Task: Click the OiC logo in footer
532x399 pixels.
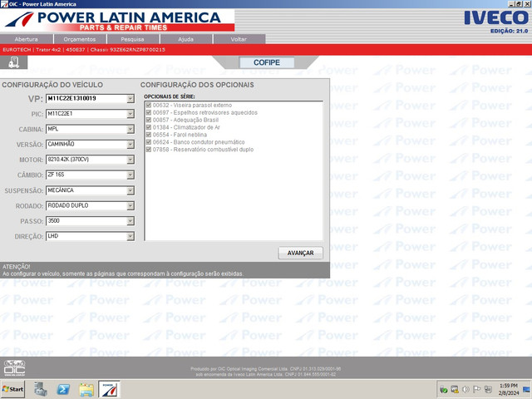Action: click(x=14, y=367)
